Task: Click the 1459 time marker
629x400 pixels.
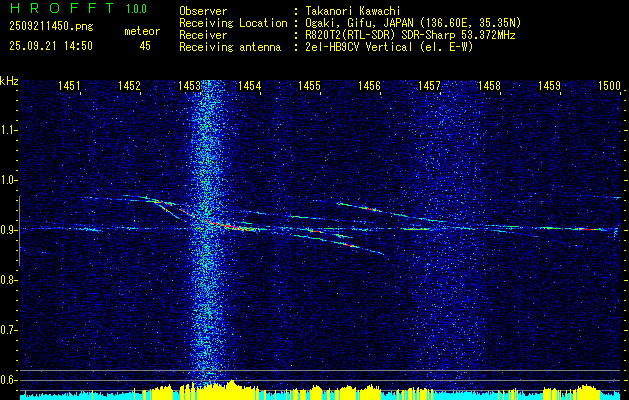Action: pyautogui.click(x=550, y=85)
